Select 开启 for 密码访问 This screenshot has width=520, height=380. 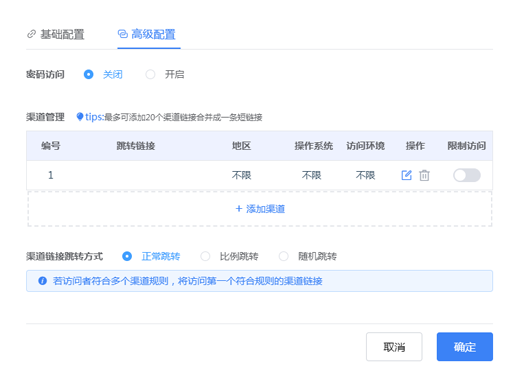coord(150,74)
